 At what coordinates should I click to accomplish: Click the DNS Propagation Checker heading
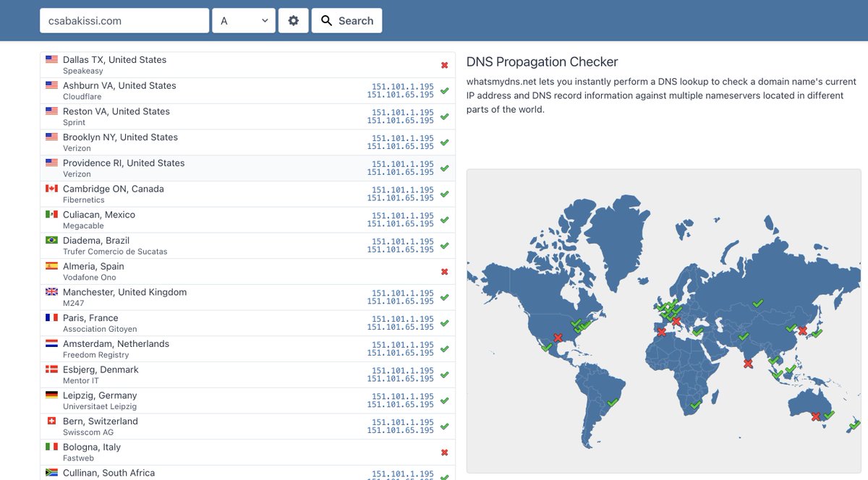click(x=542, y=62)
